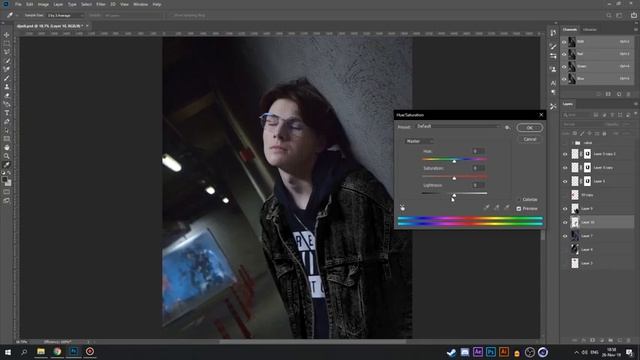Click the Hue value input field
The width and height of the screenshot is (640, 360).
coord(478,151)
